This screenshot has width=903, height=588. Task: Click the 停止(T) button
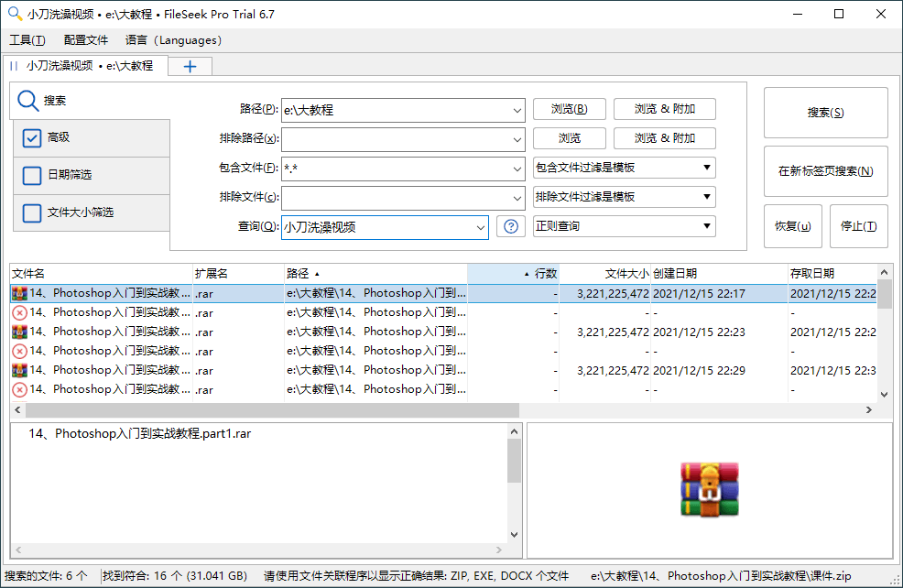[x=858, y=226]
